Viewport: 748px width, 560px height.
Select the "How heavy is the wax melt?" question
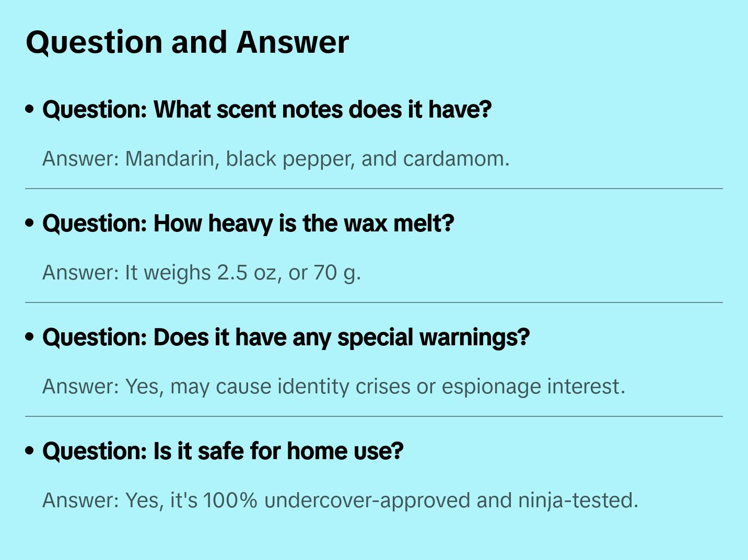tap(248, 224)
